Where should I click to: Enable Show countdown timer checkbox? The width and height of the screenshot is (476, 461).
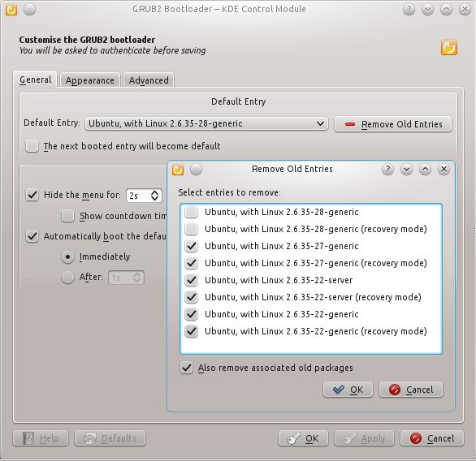67,216
